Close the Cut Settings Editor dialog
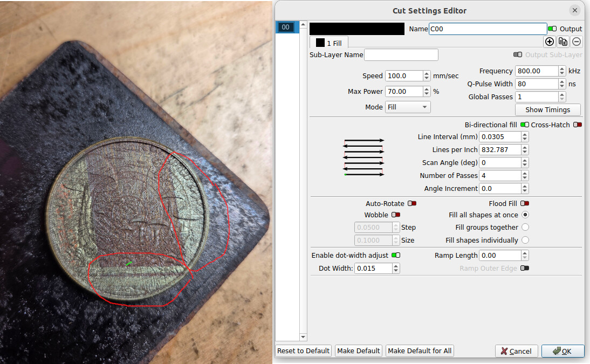Viewport: 590px width, 364px height. click(575, 10)
